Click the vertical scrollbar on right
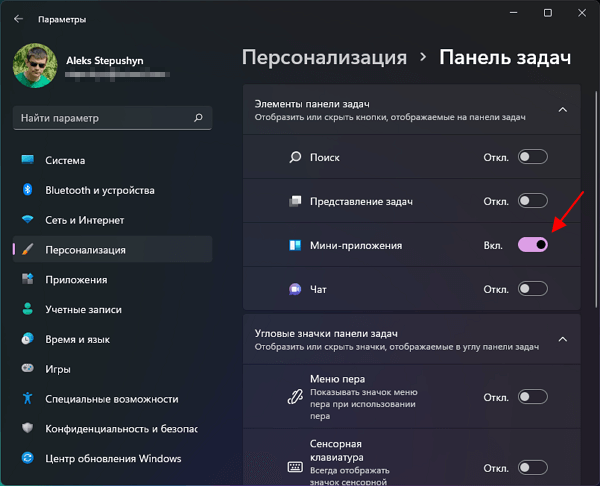This screenshot has height=486, width=600. point(596,199)
